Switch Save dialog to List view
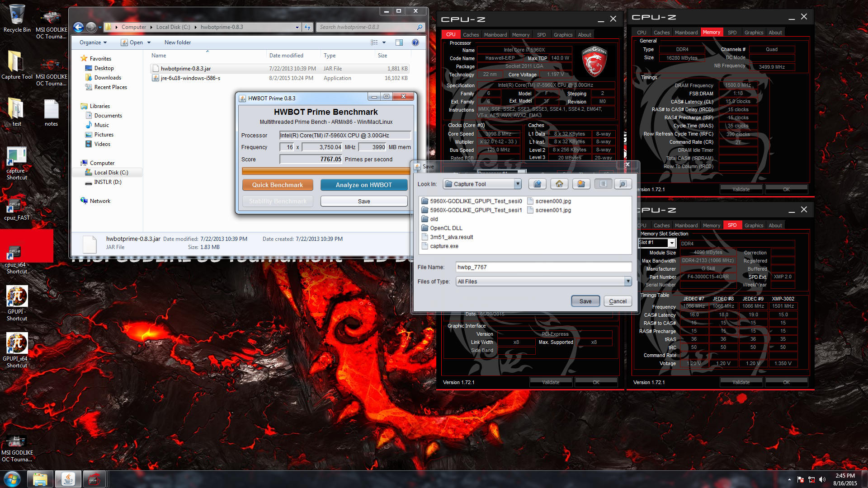The image size is (868, 488). 603,184
